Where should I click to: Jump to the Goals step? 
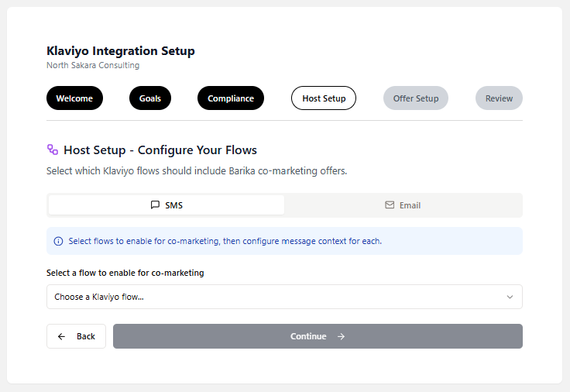coord(150,98)
